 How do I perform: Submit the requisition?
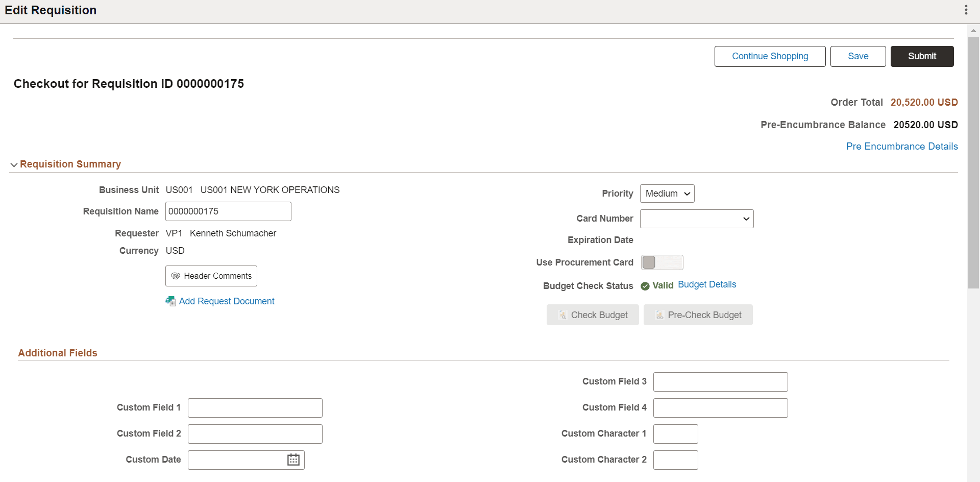[922, 56]
